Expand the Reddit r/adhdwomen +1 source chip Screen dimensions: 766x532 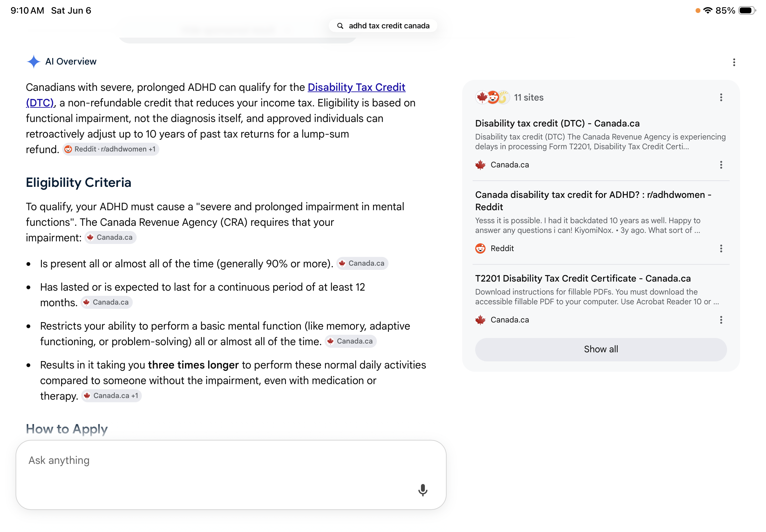coord(111,149)
